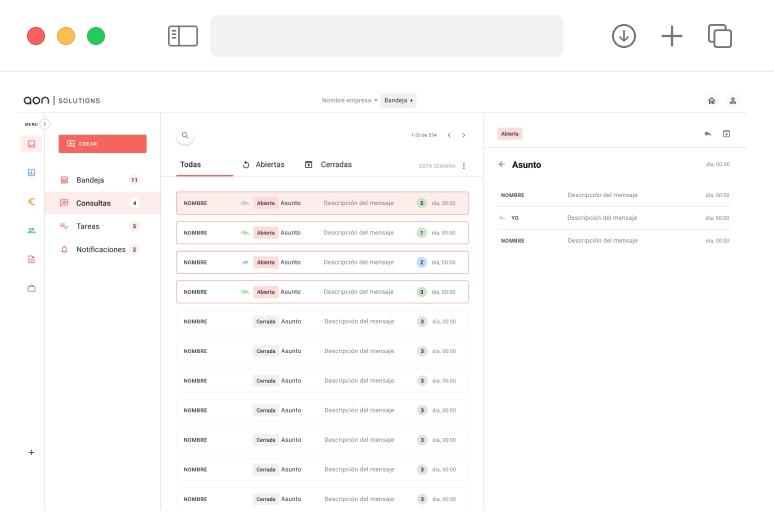Select Notificaciones in the side menu
This screenshot has width=774, height=528.
click(100, 249)
